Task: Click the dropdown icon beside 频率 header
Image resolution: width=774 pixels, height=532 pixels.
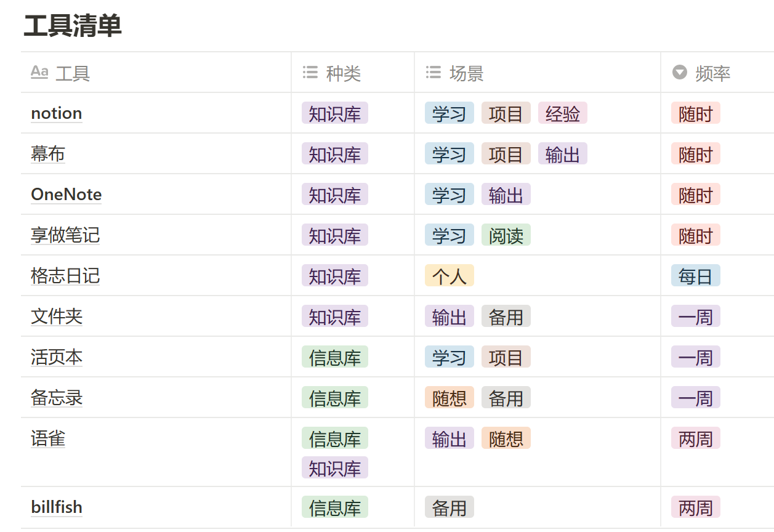Action: [680, 73]
